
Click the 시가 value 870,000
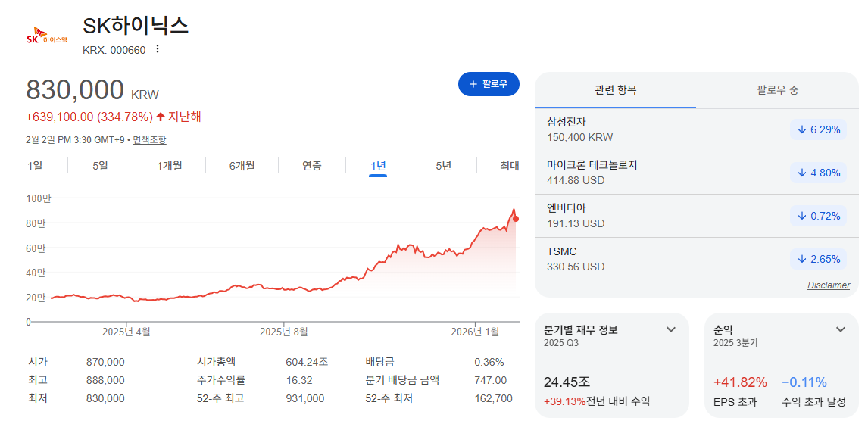[105, 362]
